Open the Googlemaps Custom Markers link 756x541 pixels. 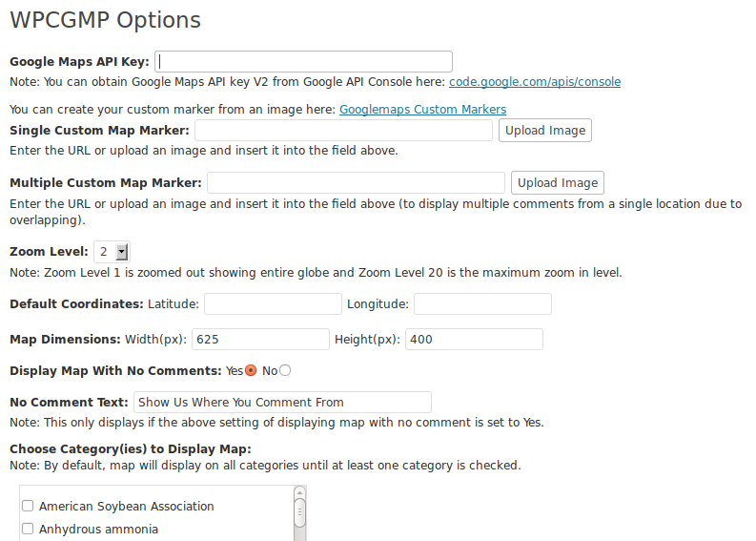point(423,110)
